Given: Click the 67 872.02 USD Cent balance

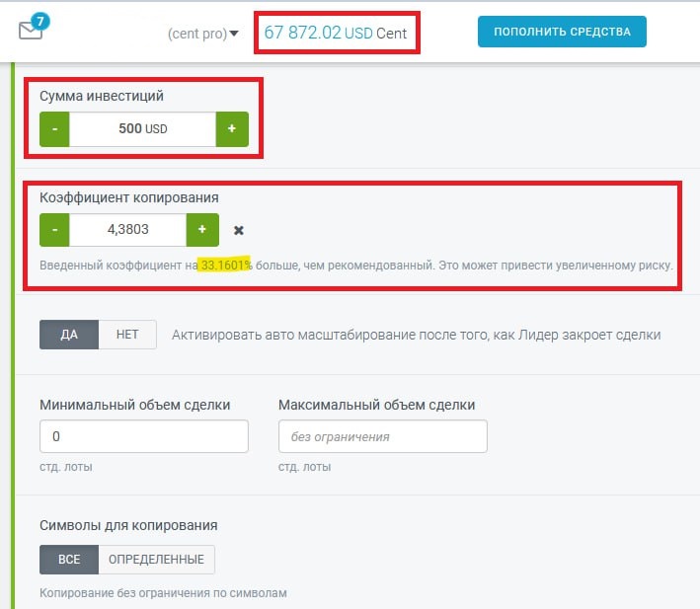Looking at the screenshot, I should [x=336, y=33].
